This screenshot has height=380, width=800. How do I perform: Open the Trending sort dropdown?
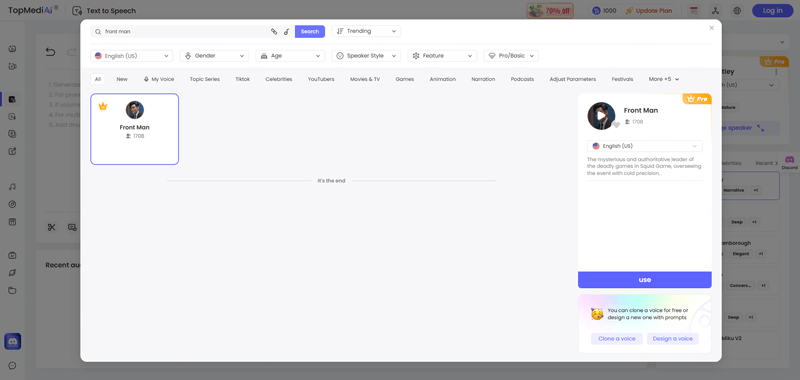pyautogui.click(x=366, y=31)
